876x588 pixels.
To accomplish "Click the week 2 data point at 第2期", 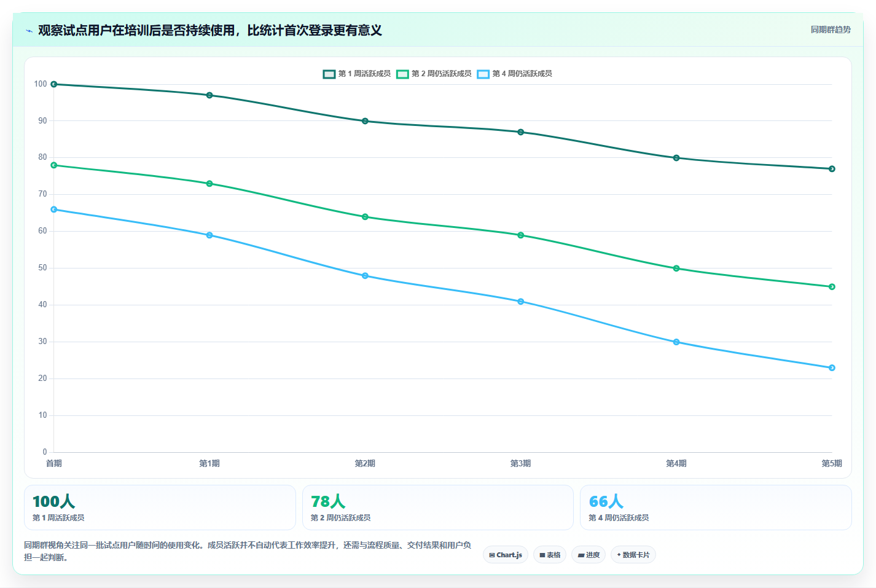I will [365, 217].
